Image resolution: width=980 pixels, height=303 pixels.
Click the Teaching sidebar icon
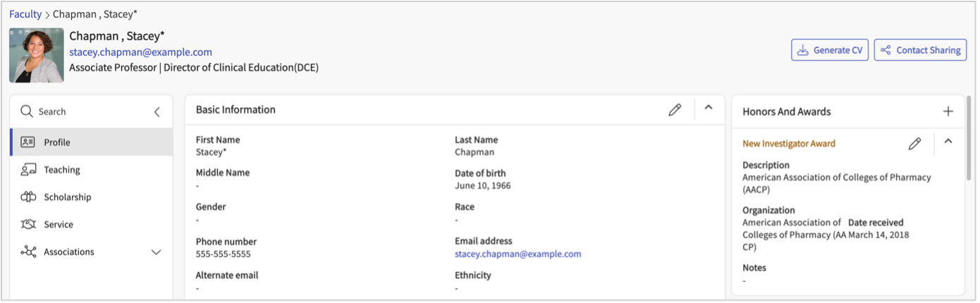coord(28,170)
